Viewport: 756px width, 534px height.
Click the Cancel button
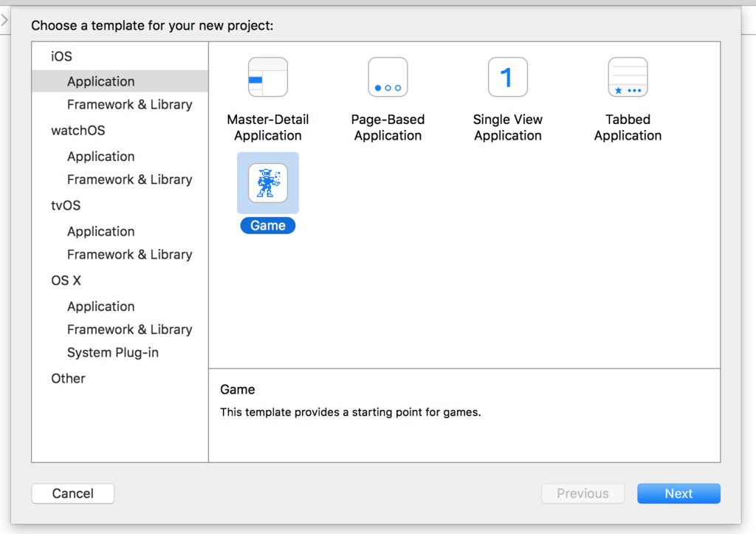(73, 493)
